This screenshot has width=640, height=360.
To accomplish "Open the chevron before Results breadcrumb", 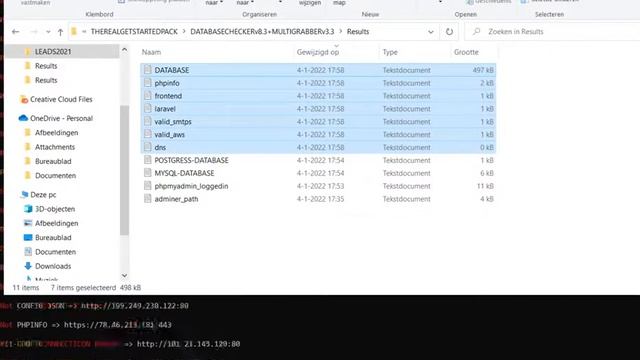I will click(340, 31).
